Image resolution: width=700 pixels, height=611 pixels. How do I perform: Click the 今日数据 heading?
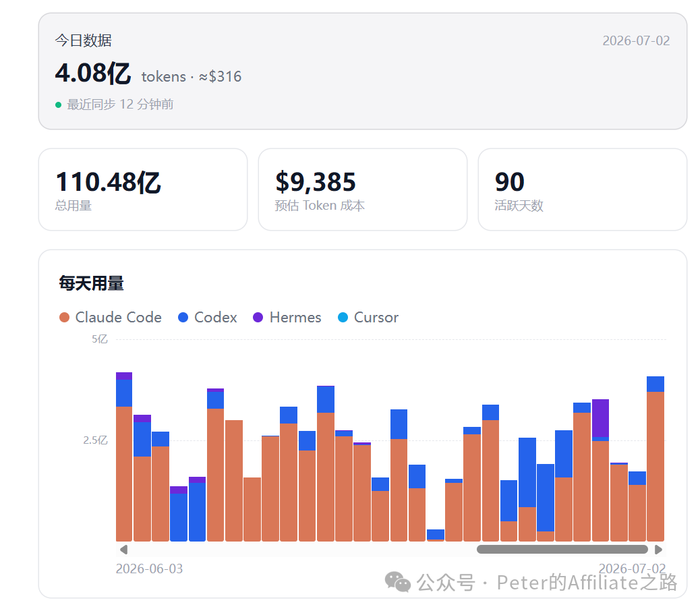(83, 40)
